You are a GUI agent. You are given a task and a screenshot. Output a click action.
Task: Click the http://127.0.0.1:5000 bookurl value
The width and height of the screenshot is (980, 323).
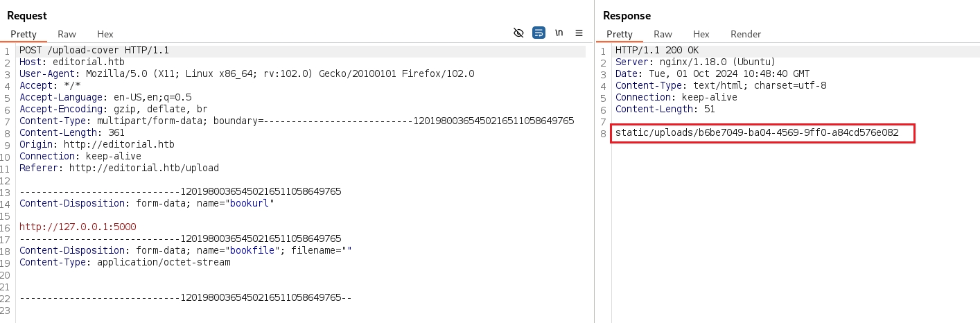pos(78,227)
